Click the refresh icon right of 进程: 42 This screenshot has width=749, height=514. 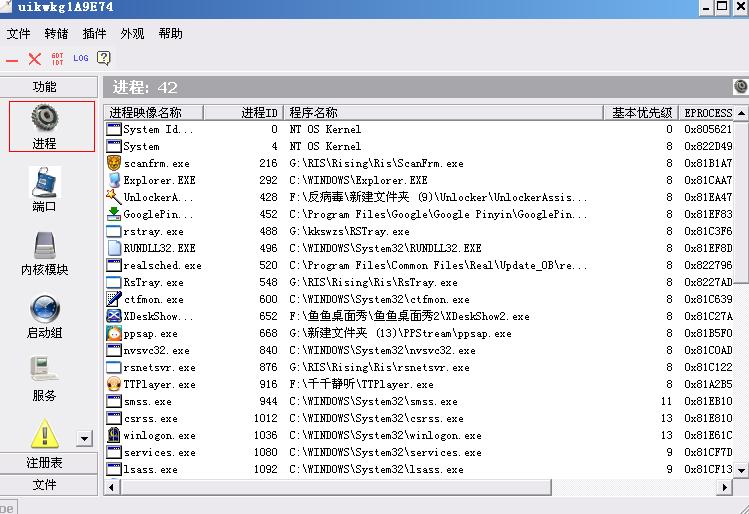point(740,86)
